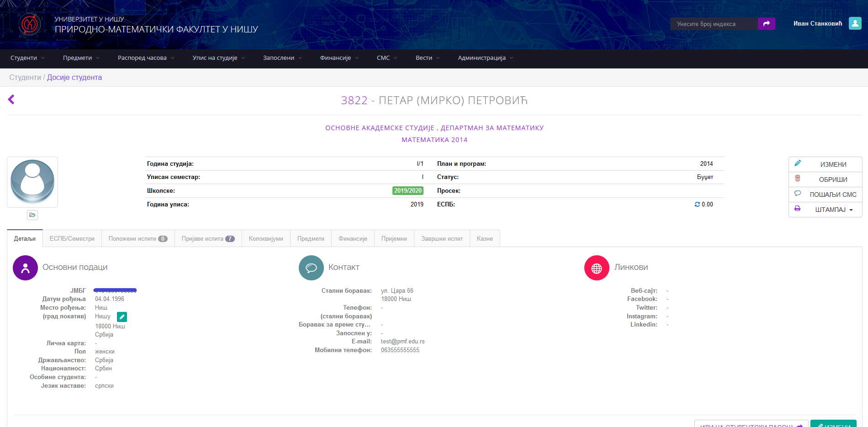Screen dimensions: 868x427
Task: Focus the index number search field
Action: 714,24
